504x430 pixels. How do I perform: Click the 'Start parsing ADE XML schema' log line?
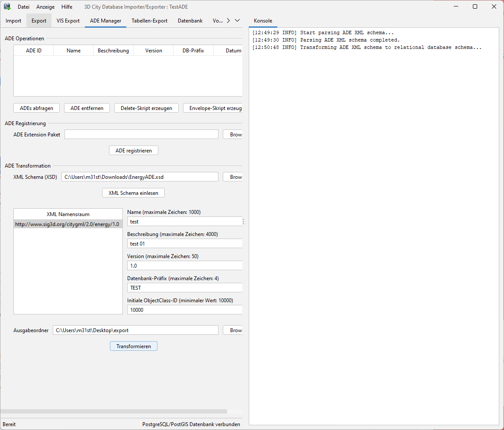point(323,32)
